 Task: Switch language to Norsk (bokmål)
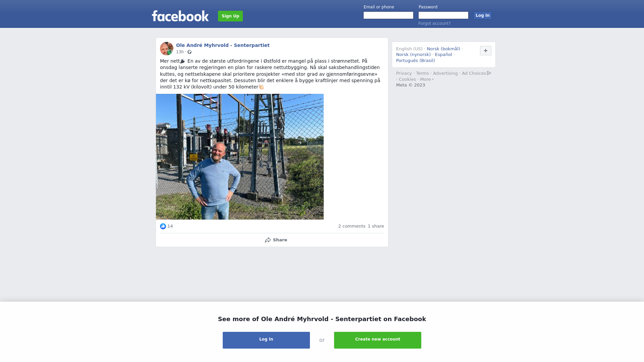click(x=443, y=49)
